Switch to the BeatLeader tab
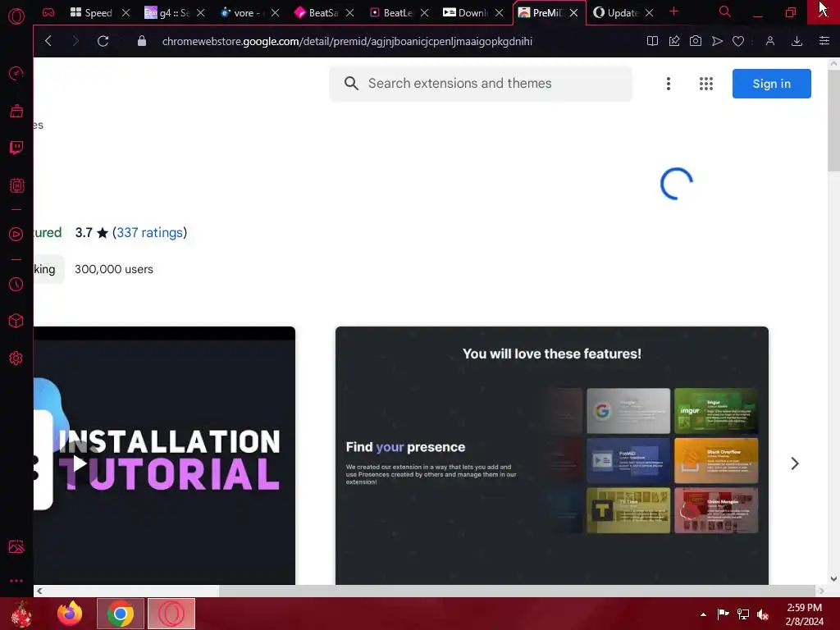Image resolution: width=840 pixels, height=630 pixels. 391,13
